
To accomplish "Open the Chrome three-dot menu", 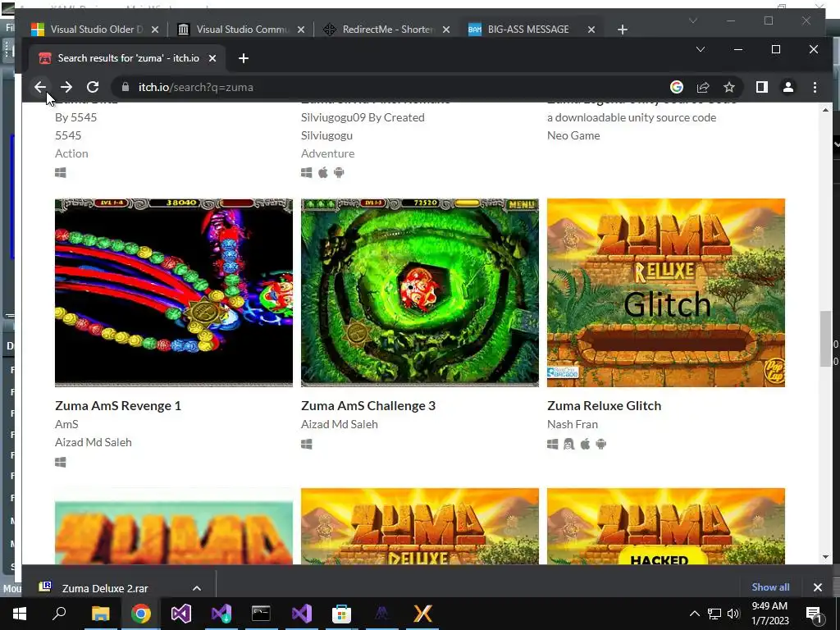I will tap(815, 87).
